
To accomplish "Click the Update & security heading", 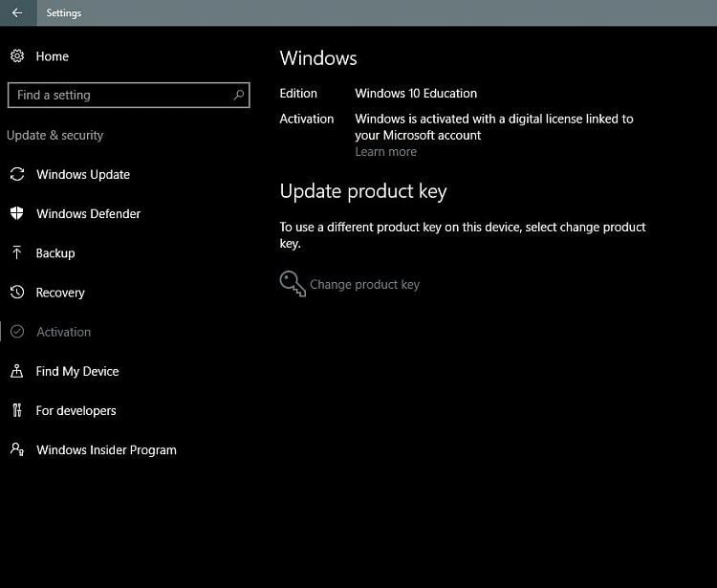I will (x=54, y=136).
